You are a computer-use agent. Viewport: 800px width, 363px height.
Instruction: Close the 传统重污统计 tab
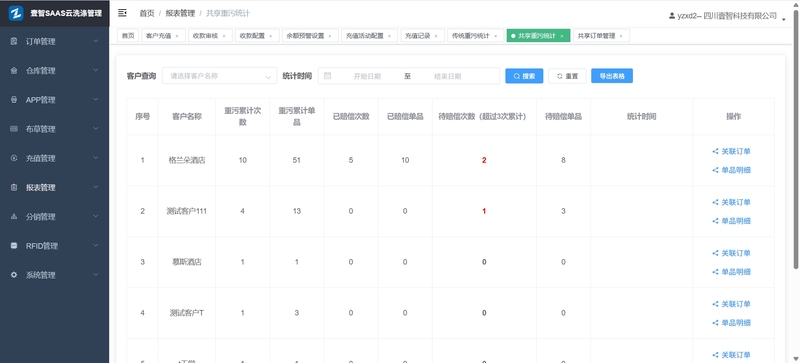495,36
